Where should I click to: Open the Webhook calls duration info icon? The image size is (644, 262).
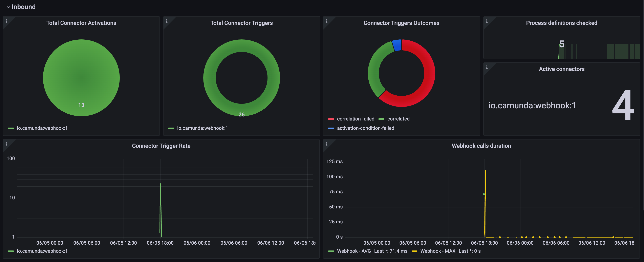pyautogui.click(x=327, y=144)
